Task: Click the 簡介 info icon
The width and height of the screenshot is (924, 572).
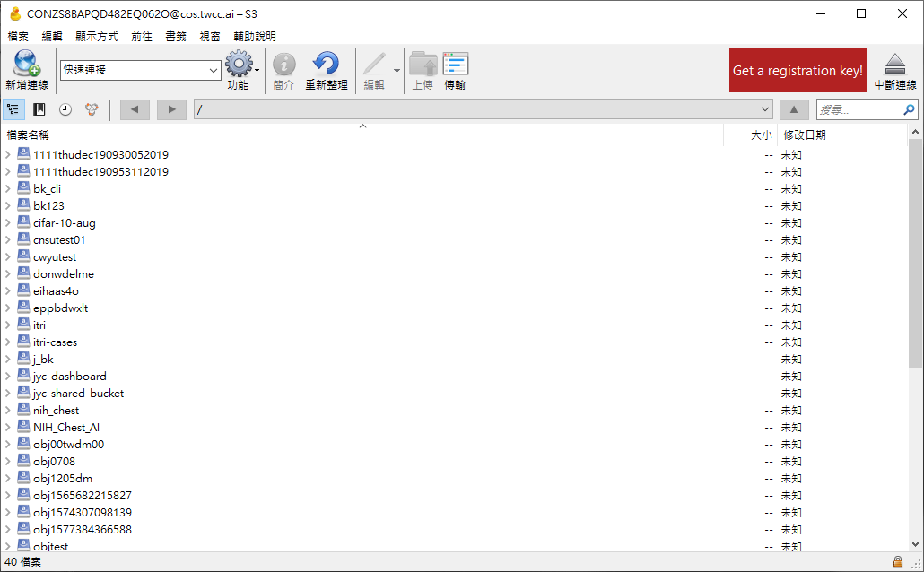Action: click(x=283, y=65)
